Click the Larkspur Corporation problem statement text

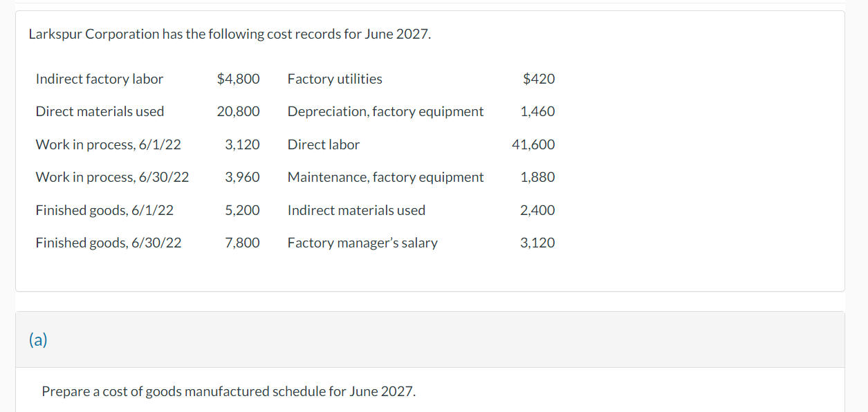point(229,34)
